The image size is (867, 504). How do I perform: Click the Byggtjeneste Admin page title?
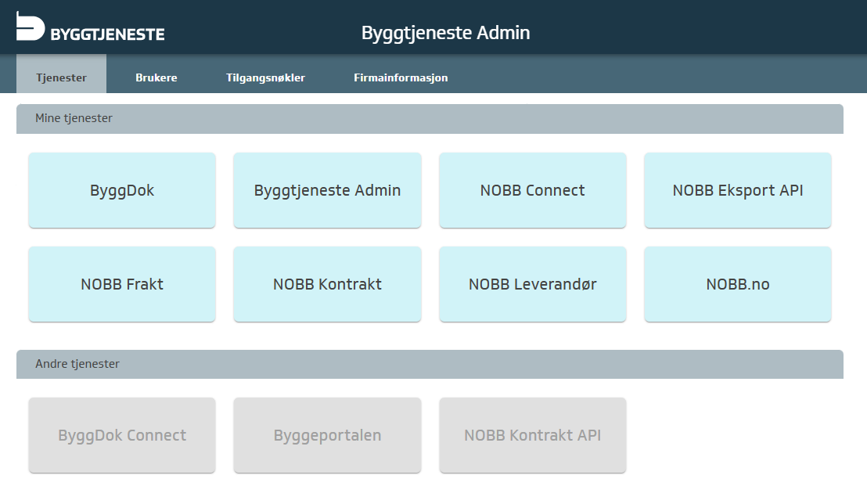(x=445, y=33)
